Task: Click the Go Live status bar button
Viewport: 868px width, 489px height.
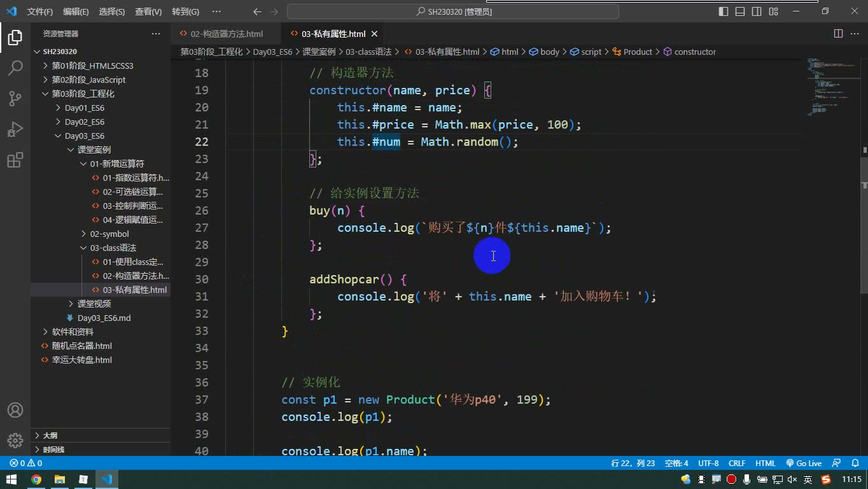Action: (804, 464)
